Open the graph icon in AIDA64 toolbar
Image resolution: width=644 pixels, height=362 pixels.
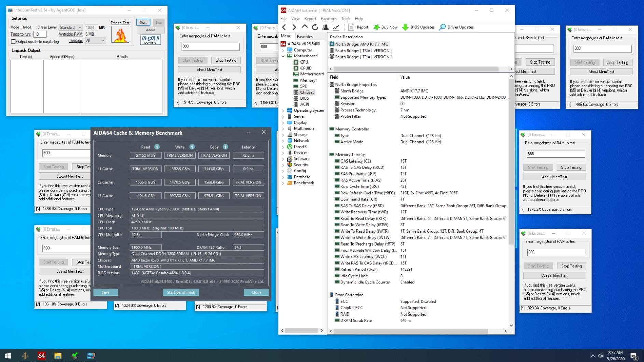point(336,27)
